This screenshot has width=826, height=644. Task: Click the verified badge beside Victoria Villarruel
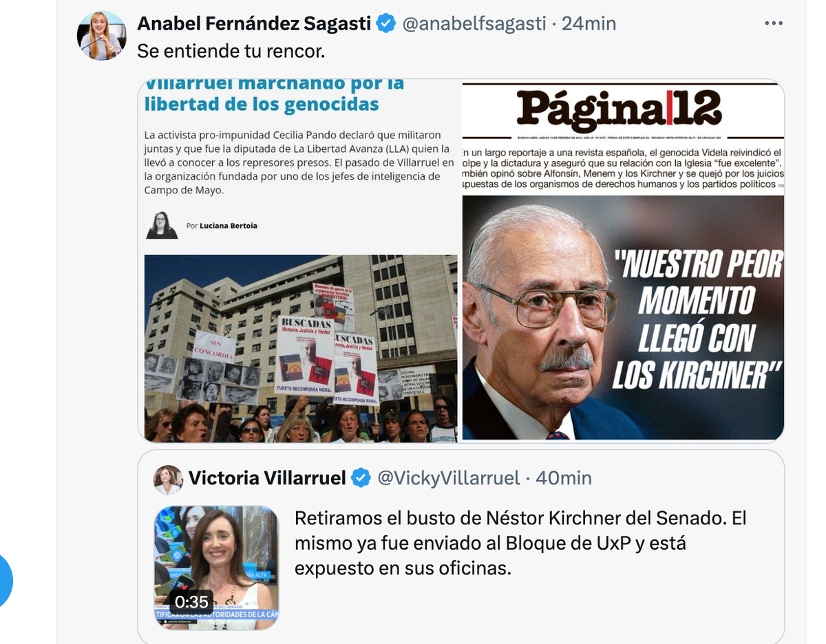[361, 477]
